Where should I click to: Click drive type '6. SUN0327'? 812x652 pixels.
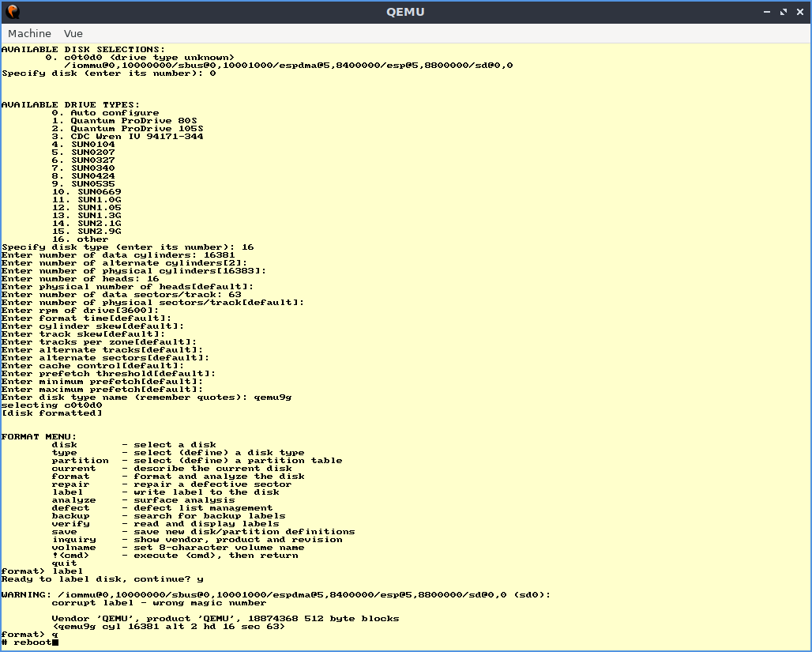[84, 160]
